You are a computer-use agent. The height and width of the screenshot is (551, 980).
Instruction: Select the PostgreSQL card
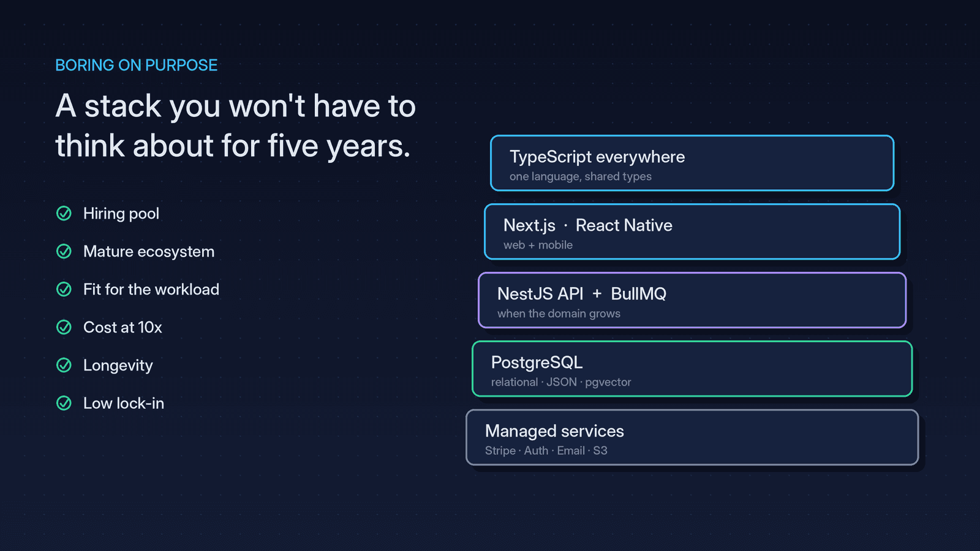692,369
